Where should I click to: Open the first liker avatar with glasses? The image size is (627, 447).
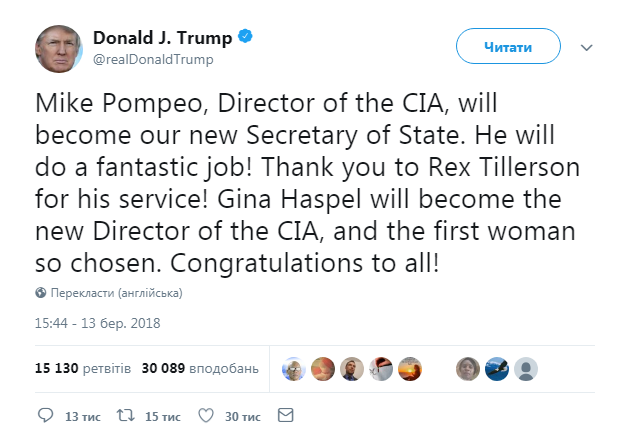pyautogui.click(x=292, y=368)
